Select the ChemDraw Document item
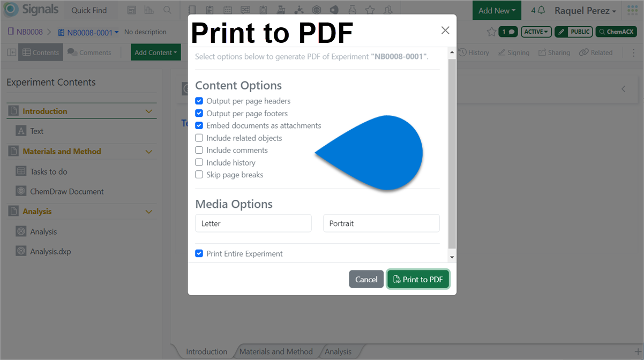 [x=67, y=191]
